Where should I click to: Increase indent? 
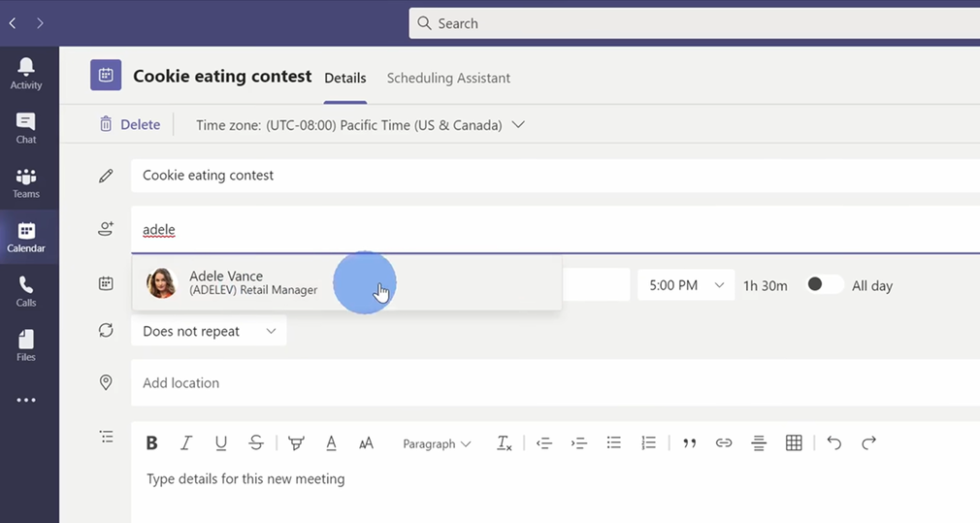(x=578, y=443)
